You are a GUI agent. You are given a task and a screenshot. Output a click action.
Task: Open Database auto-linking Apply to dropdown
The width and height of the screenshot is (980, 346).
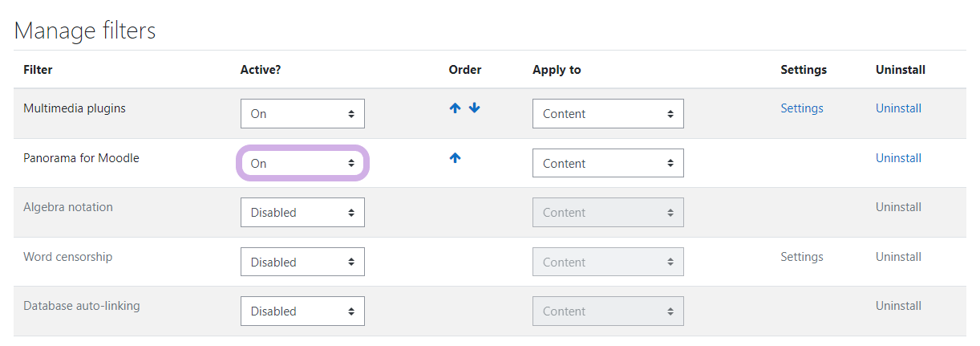pos(608,311)
